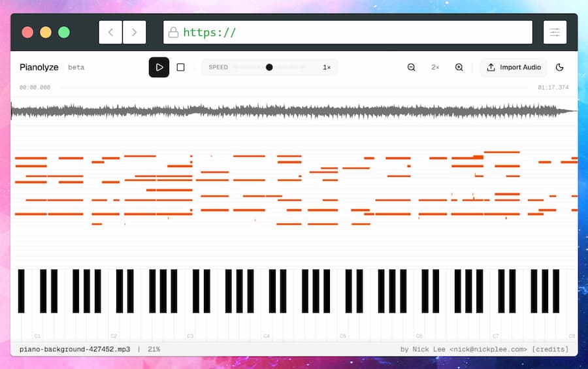
Task: Click the padlock icon in address bar
Action: [x=173, y=32]
